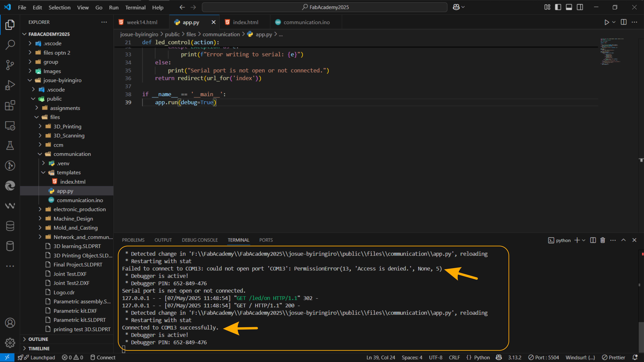This screenshot has width=644, height=362.
Task: Switch to the DEBUG CONSOLE panel tab
Action: pos(200,240)
